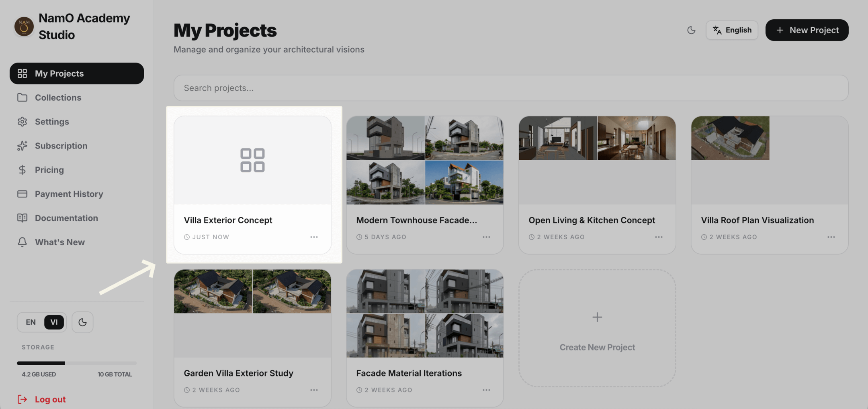
Task: Click the Collections folder icon
Action: pyautogui.click(x=22, y=98)
